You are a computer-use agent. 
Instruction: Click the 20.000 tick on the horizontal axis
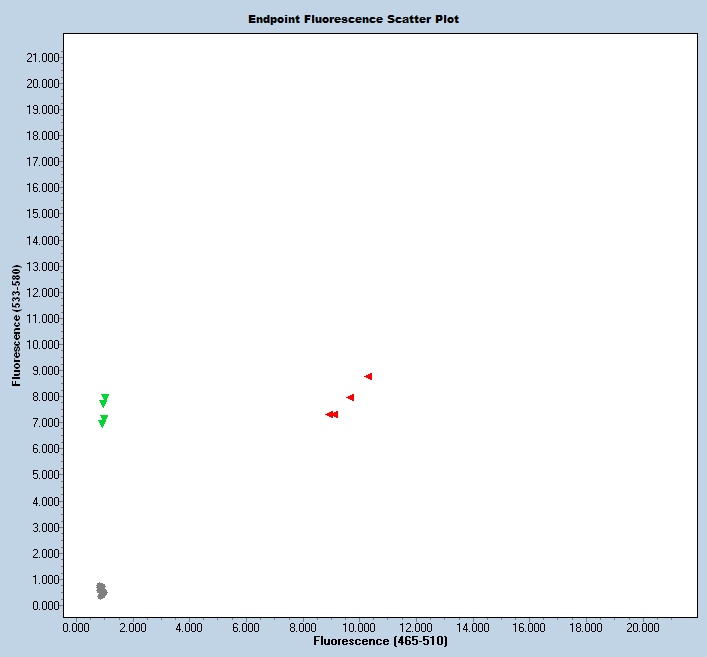coord(642,627)
